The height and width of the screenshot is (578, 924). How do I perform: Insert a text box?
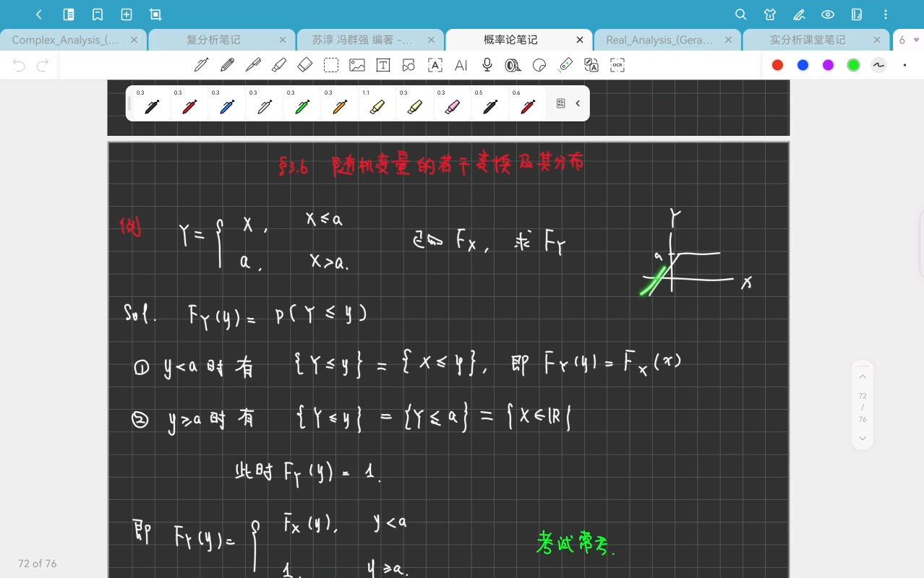tap(383, 65)
